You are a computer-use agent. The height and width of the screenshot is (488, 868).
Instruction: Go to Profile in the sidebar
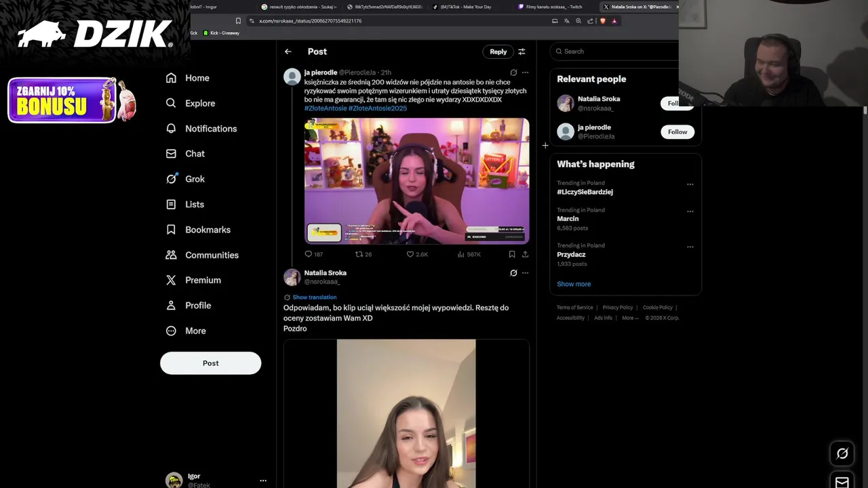click(189, 306)
